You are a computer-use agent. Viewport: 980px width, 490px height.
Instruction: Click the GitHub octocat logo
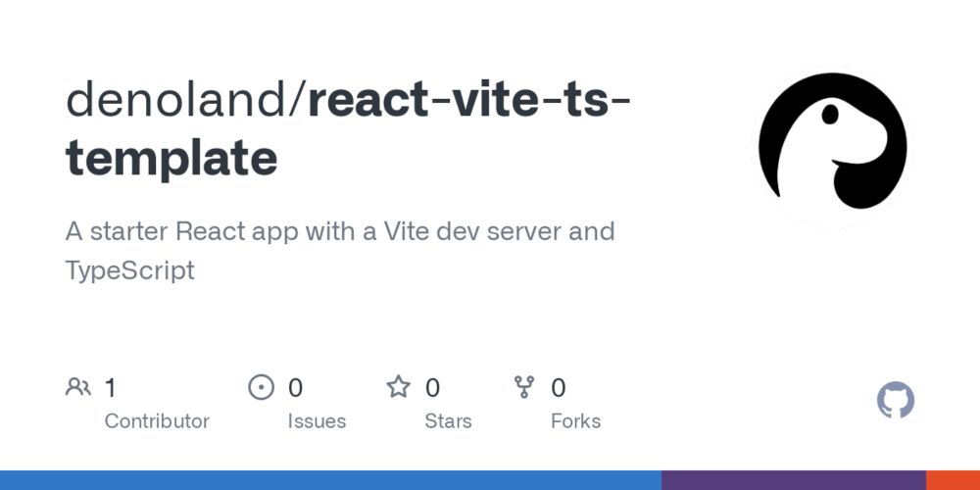(895, 400)
